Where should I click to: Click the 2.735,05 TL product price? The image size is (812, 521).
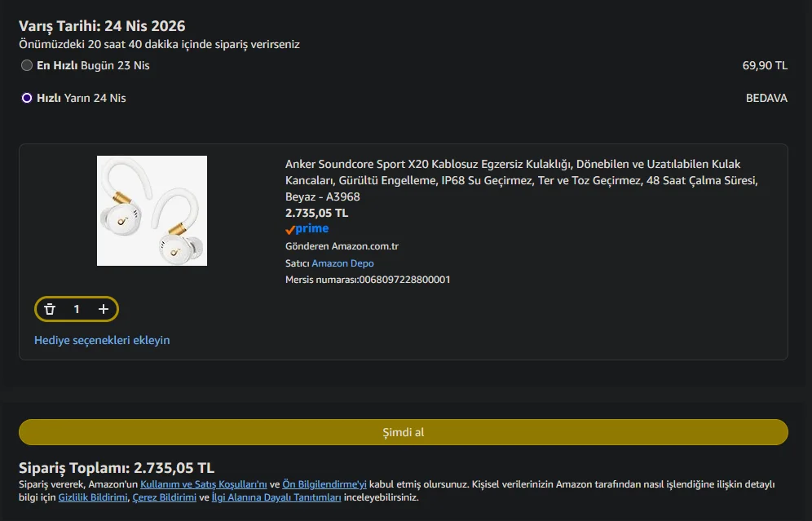coord(316,213)
